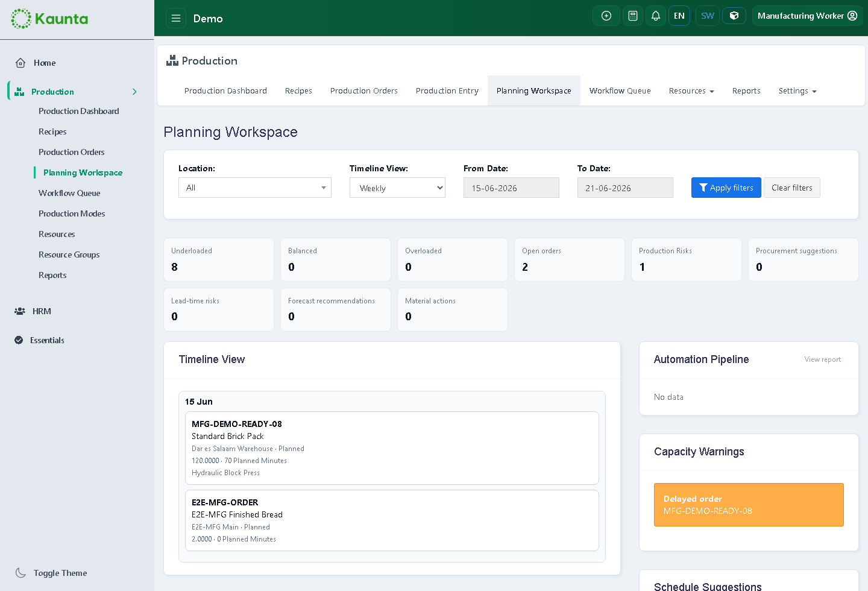Click the Procurement suggestions stat card
This screenshot has width=868, height=591.
point(804,259)
